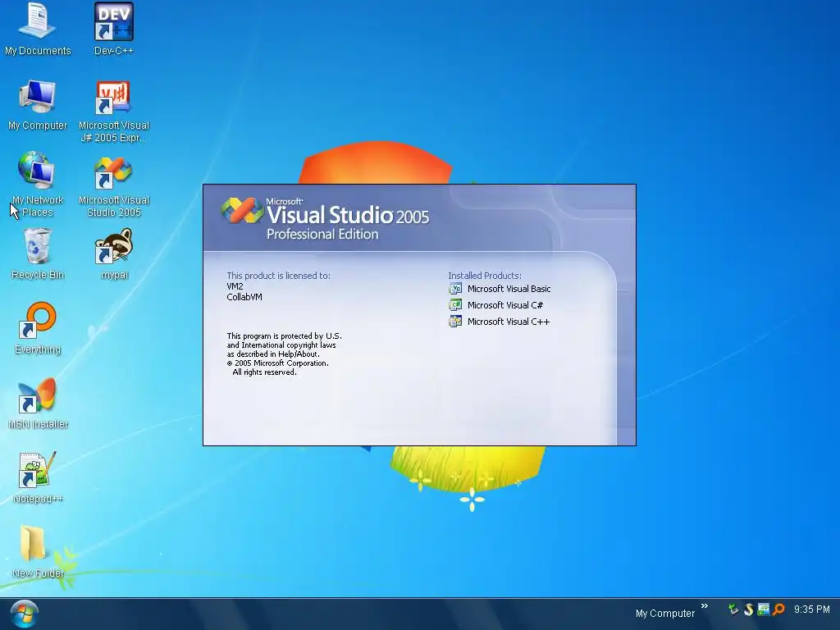The height and width of the screenshot is (630, 840).
Task: Open the Start menu orb
Action: click(24, 614)
